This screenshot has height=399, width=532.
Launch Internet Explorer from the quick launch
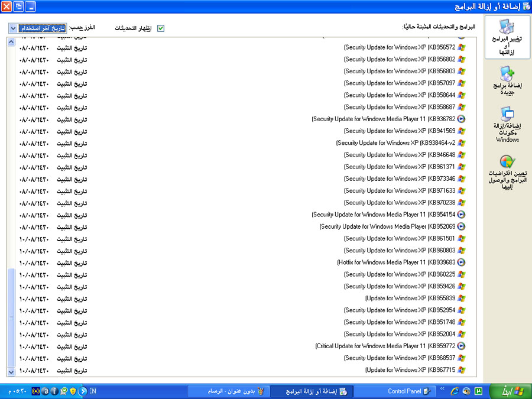(455, 391)
